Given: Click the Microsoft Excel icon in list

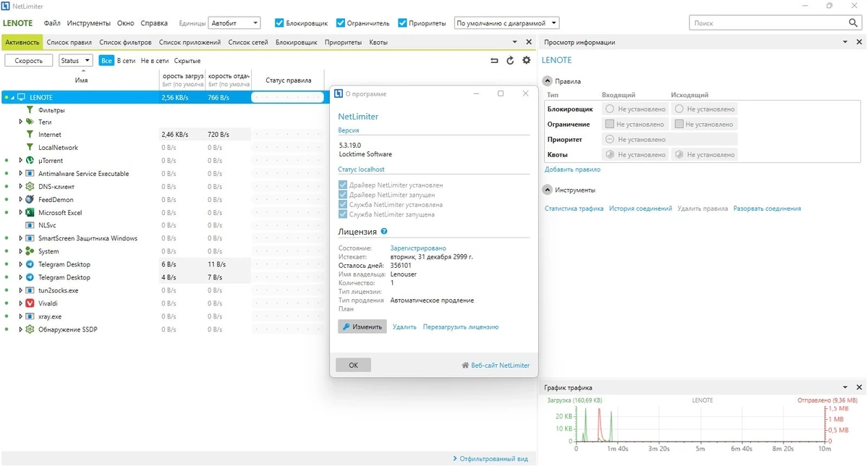Looking at the screenshot, I should (x=30, y=213).
